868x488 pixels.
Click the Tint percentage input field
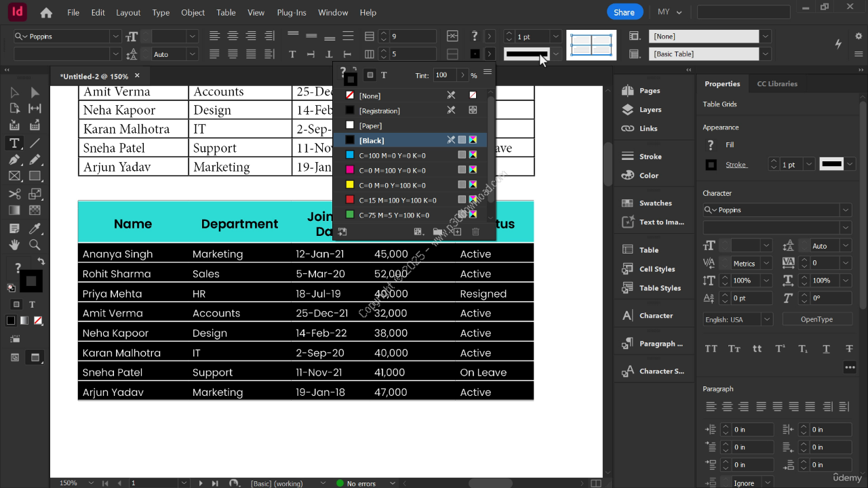point(445,75)
